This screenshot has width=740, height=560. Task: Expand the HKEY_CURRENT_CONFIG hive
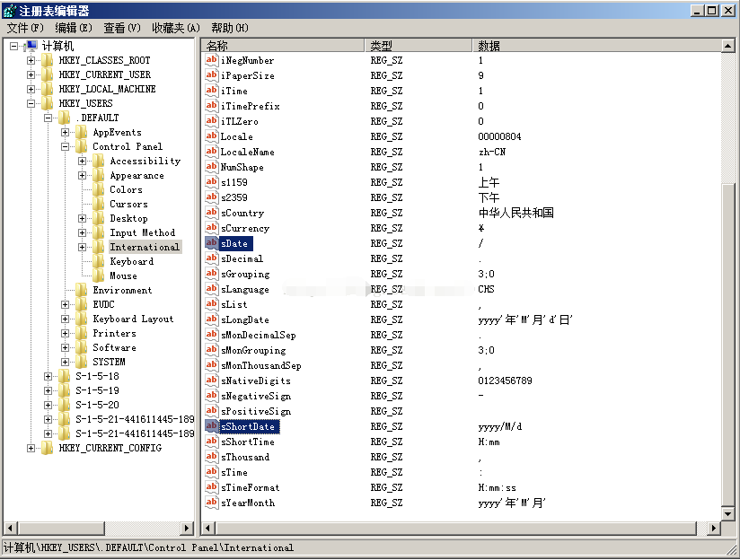pyautogui.click(x=31, y=448)
